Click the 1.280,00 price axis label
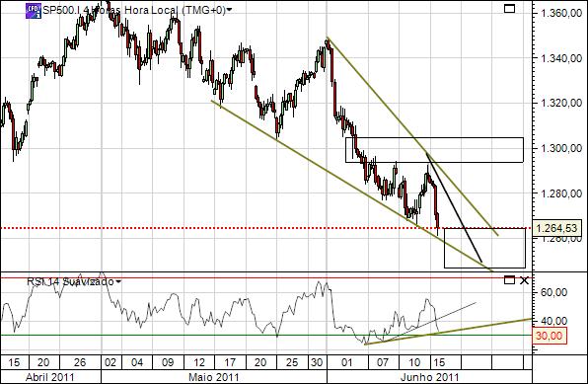 [x=561, y=193]
